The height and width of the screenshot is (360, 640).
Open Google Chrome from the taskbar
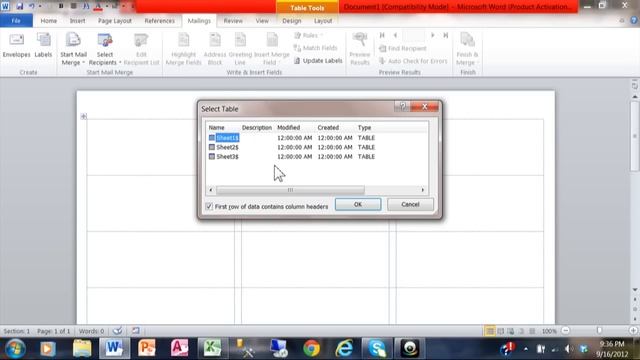click(x=311, y=349)
